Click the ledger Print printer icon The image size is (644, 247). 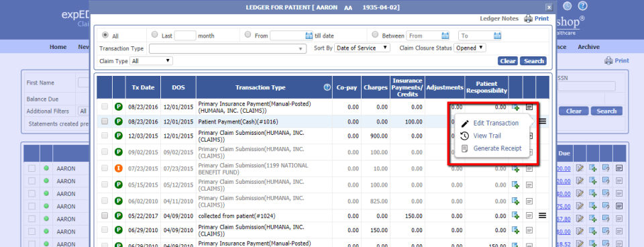point(528,19)
